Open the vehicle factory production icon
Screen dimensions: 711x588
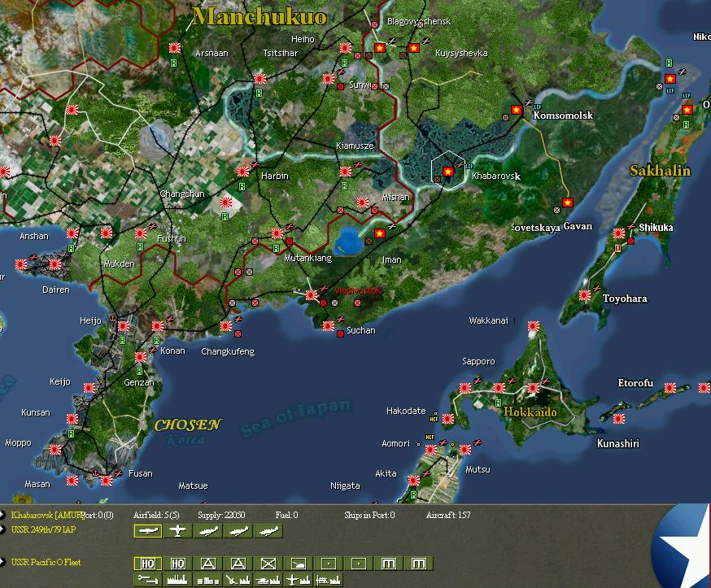[268, 580]
